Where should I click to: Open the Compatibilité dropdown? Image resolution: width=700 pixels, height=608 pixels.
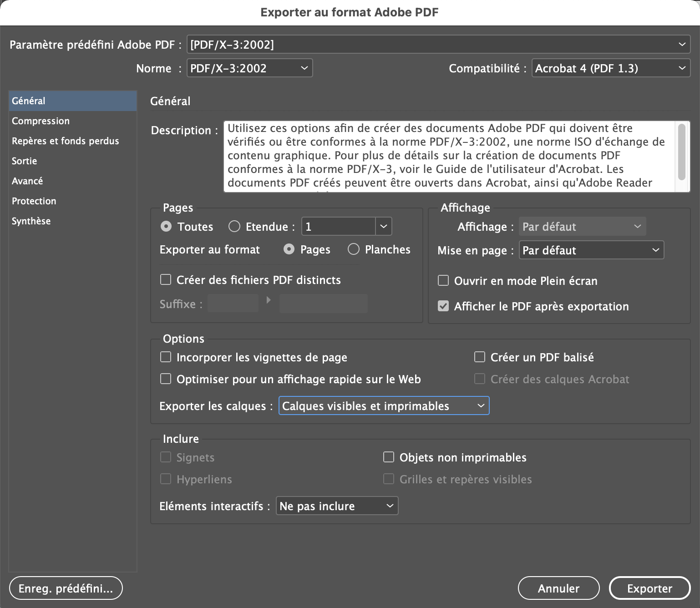[610, 68]
